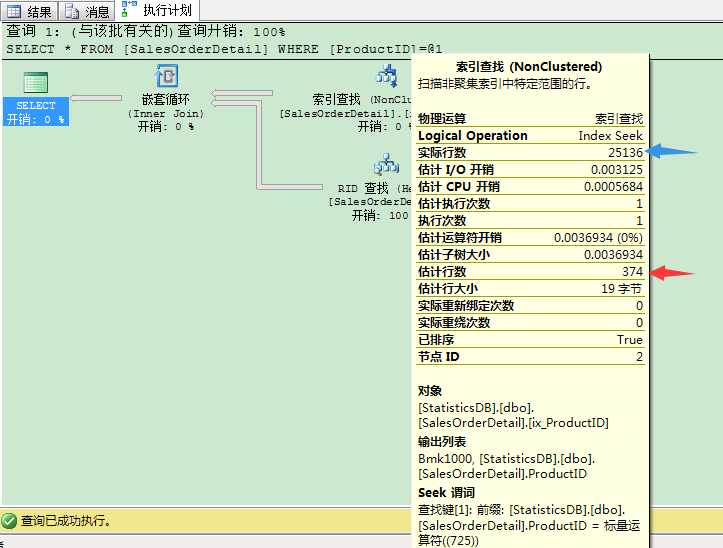The width and height of the screenshot is (723, 548).
Task: Click the 结果 tab grid icon
Action: pos(14,11)
